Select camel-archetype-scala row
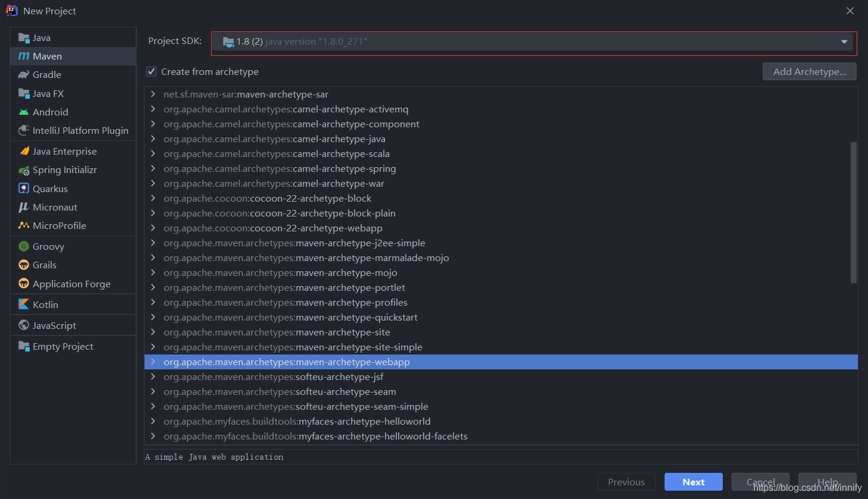868x499 pixels. (501, 153)
